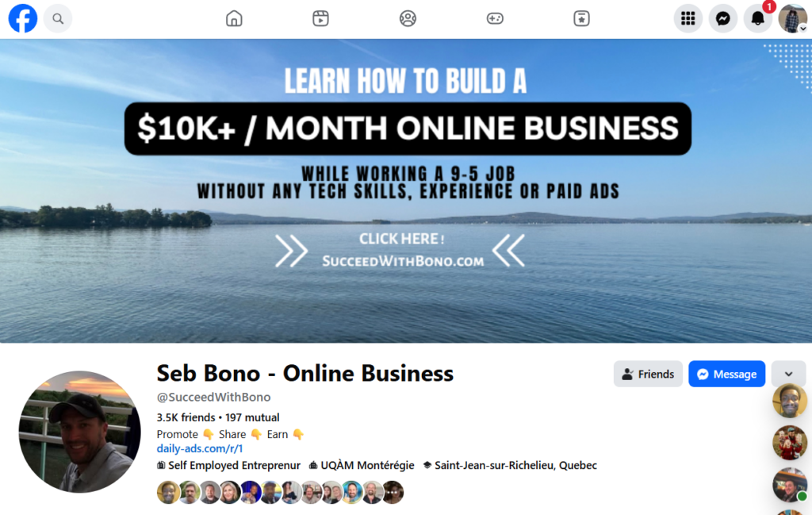Viewport: 812px width, 515px height.
Task: Click the Message button
Action: [x=726, y=373]
